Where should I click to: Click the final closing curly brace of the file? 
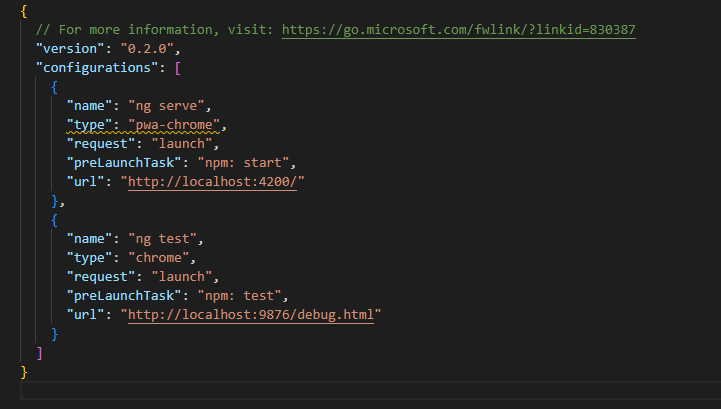tap(24, 372)
